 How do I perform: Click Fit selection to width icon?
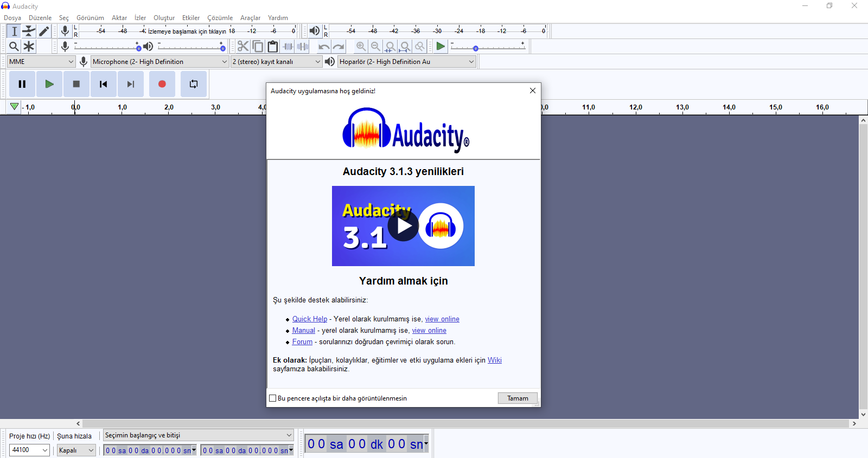[390, 47]
